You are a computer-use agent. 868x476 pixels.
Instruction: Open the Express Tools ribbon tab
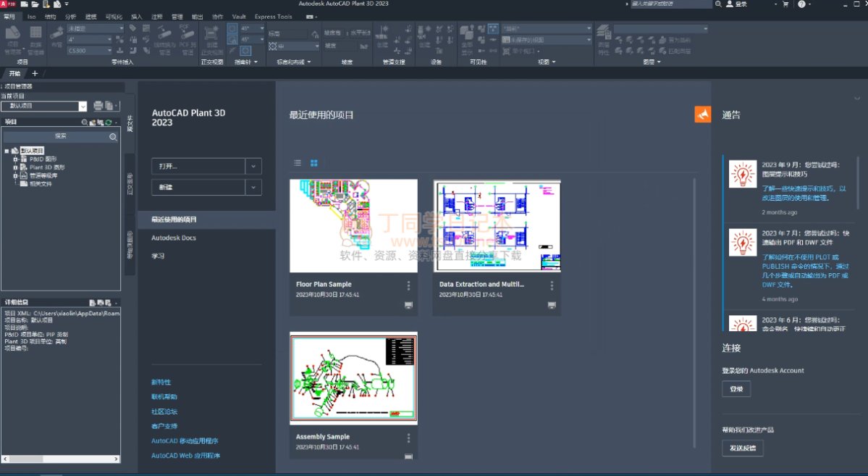[x=273, y=16]
